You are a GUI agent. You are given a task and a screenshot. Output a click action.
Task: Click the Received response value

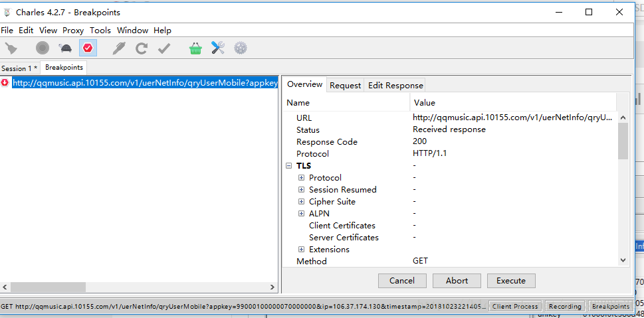tap(449, 129)
